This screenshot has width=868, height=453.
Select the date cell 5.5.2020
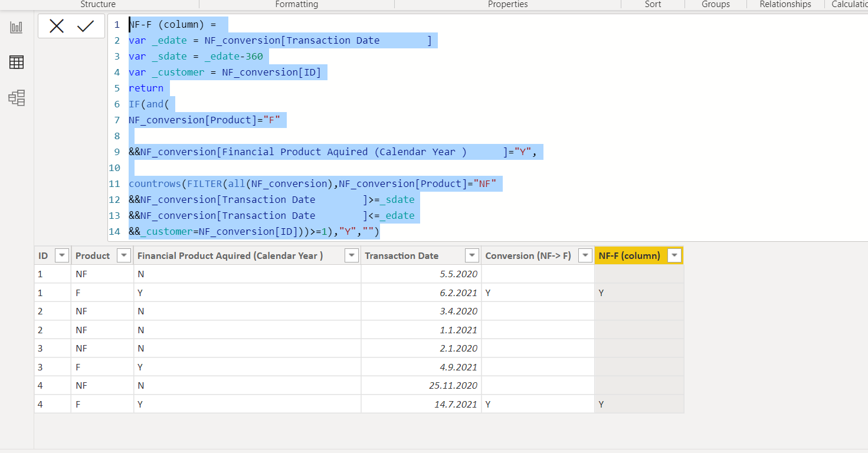[421, 274]
